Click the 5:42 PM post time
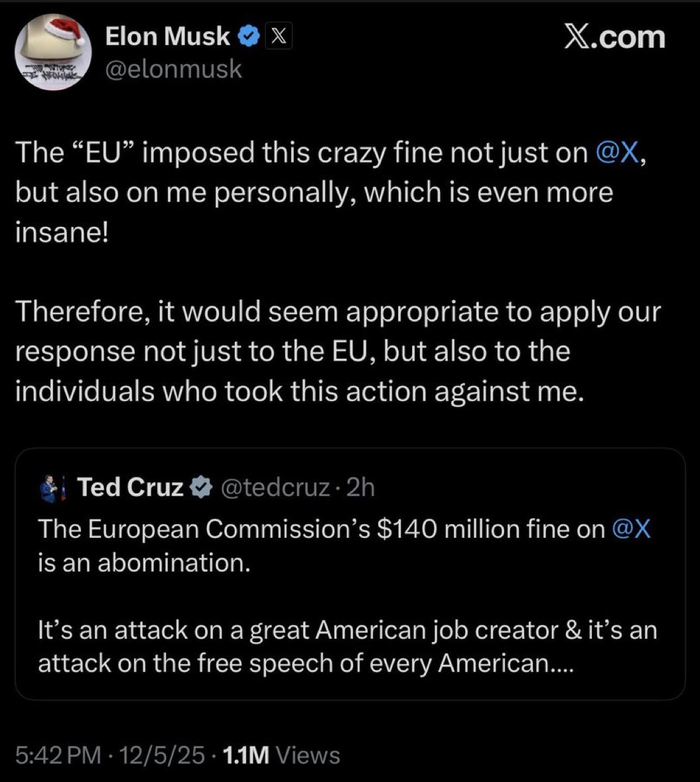The width and height of the screenshot is (700, 782). pyautogui.click(x=58, y=755)
